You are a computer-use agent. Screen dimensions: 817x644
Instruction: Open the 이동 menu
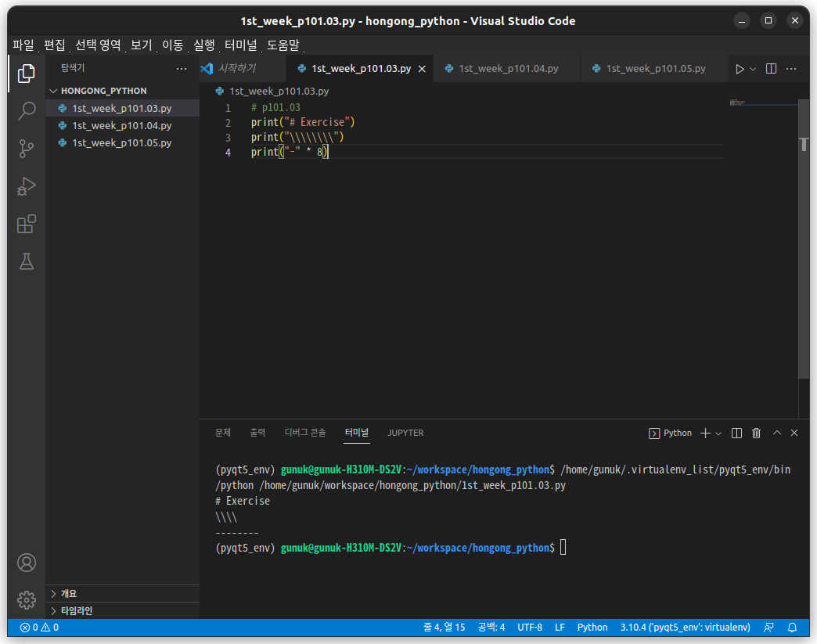pyautogui.click(x=172, y=45)
